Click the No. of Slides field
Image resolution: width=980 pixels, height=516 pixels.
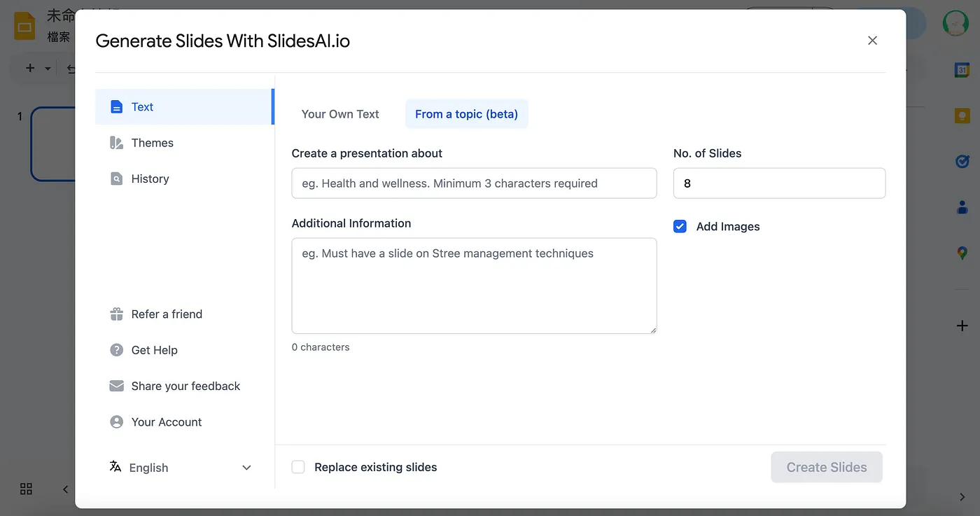[x=779, y=183]
